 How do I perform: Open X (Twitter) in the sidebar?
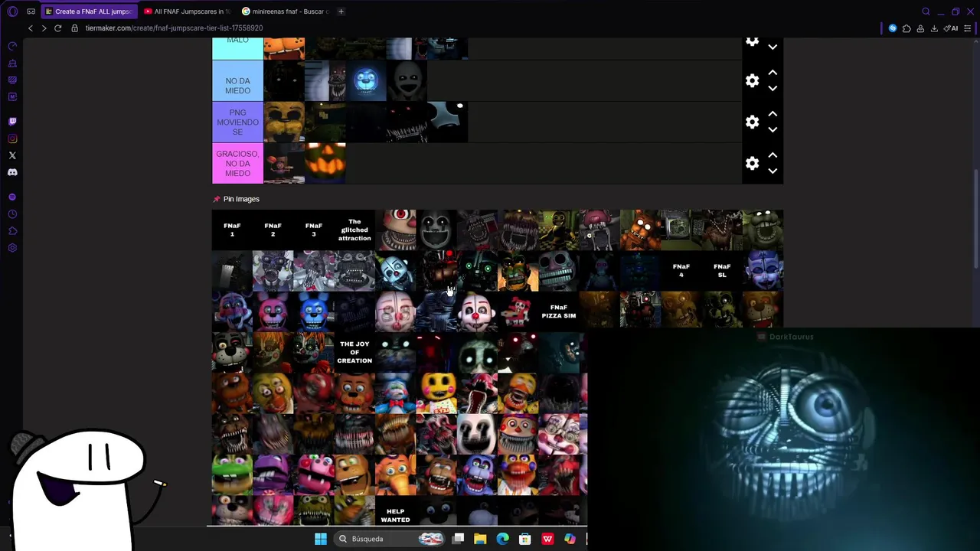12,155
